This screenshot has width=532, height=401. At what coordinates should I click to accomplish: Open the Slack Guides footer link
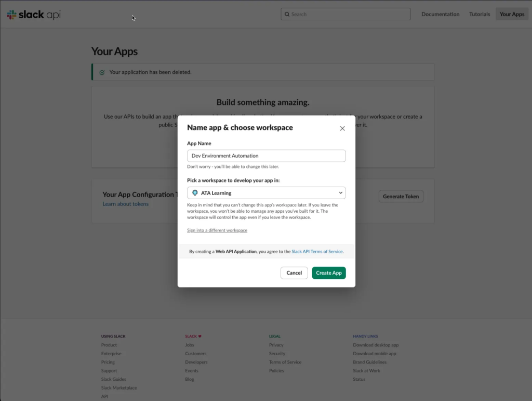pos(114,379)
